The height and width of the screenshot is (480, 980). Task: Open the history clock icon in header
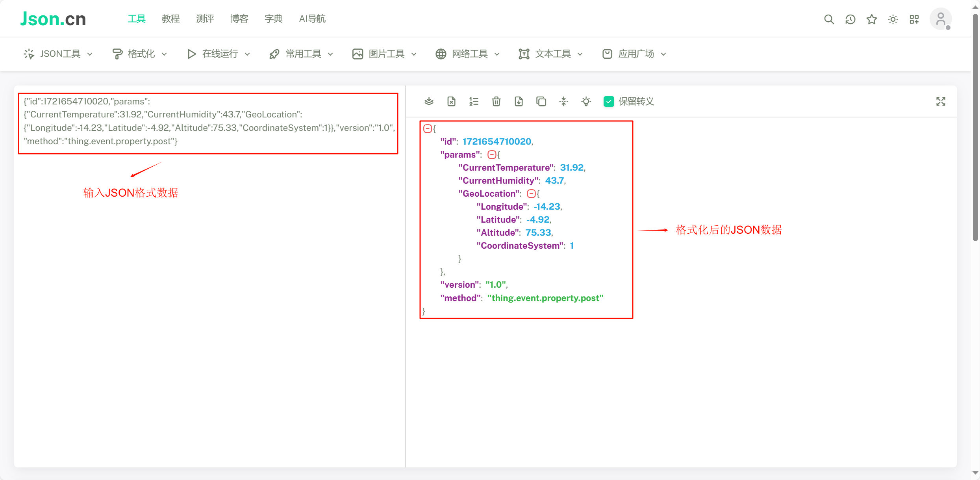tap(850, 19)
